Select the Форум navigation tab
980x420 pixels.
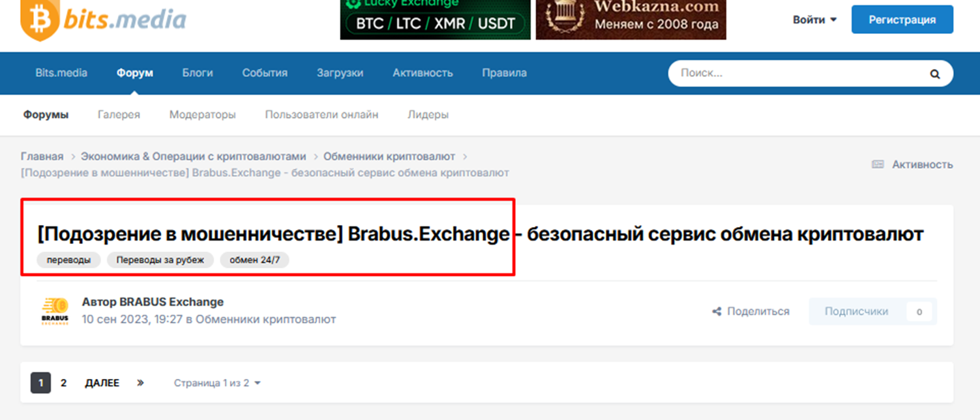click(135, 73)
